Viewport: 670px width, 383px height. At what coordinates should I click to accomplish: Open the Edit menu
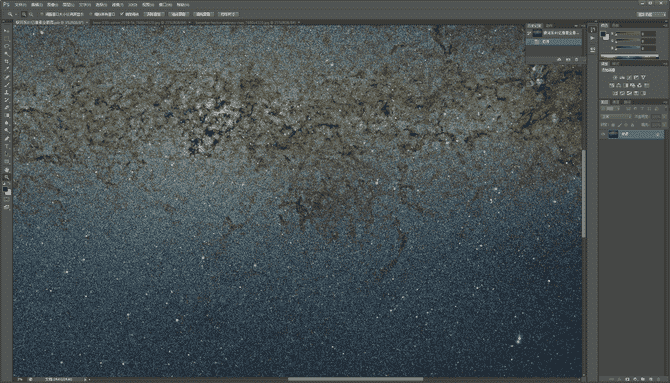coord(36,5)
